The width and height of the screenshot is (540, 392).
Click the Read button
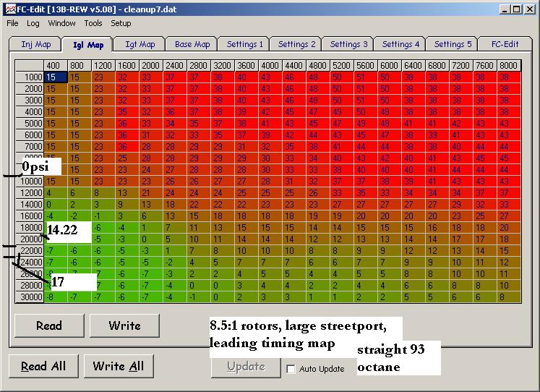pyautogui.click(x=49, y=325)
